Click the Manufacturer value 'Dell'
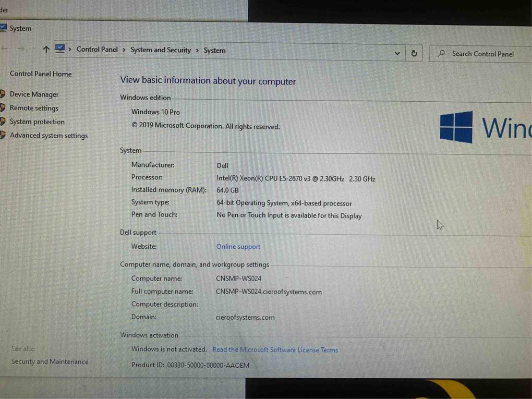Image resolution: width=532 pixels, height=399 pixels. click(x=222, y=165)
